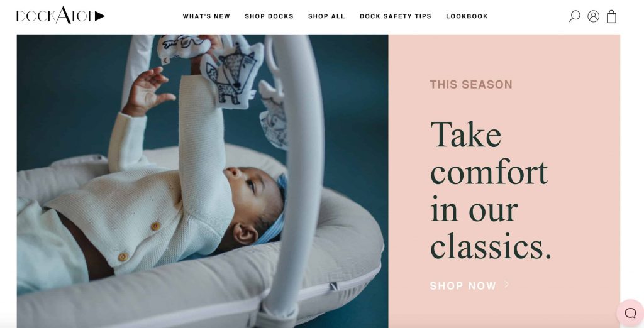Viewport: 644px width, 328px height.
Task: Open the user account icon
Action: click(593, 16)
